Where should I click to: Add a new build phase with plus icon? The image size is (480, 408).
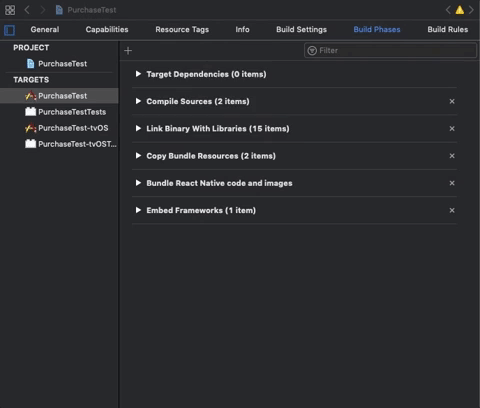coord(128,51)
